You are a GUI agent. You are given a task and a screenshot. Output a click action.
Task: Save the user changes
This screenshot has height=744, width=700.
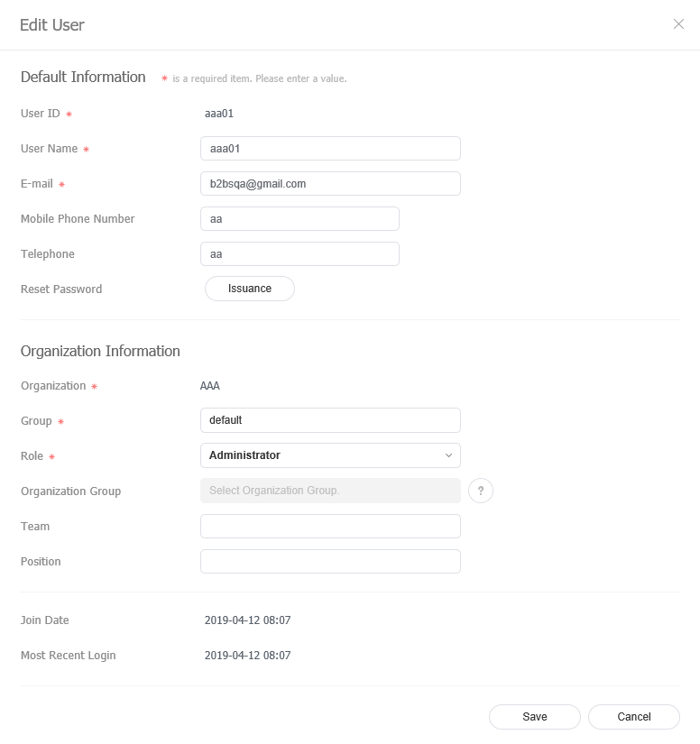[x=535, y=717]
